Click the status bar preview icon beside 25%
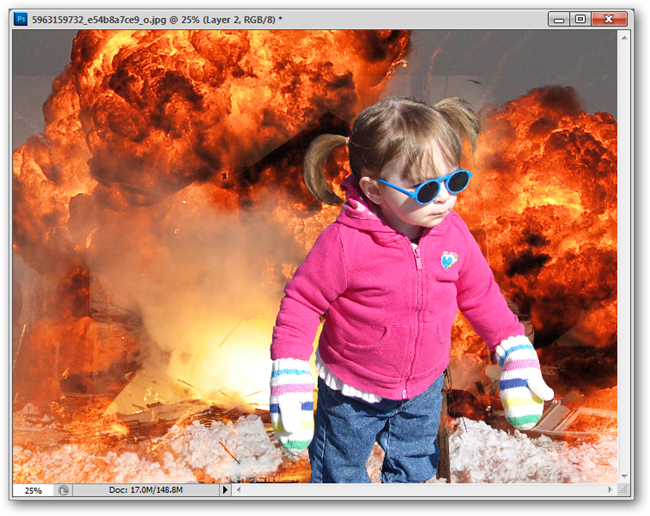 63,490
